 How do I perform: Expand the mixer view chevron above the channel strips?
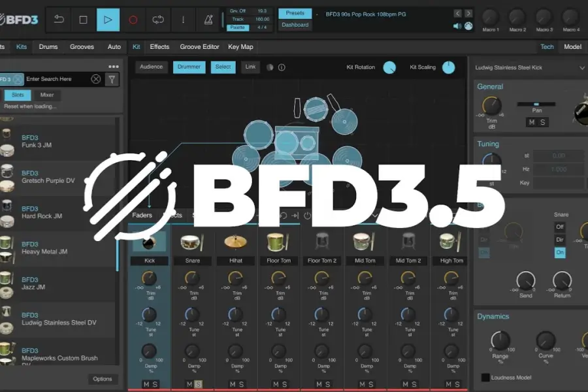pyautogui.click(x=375, y=215)
